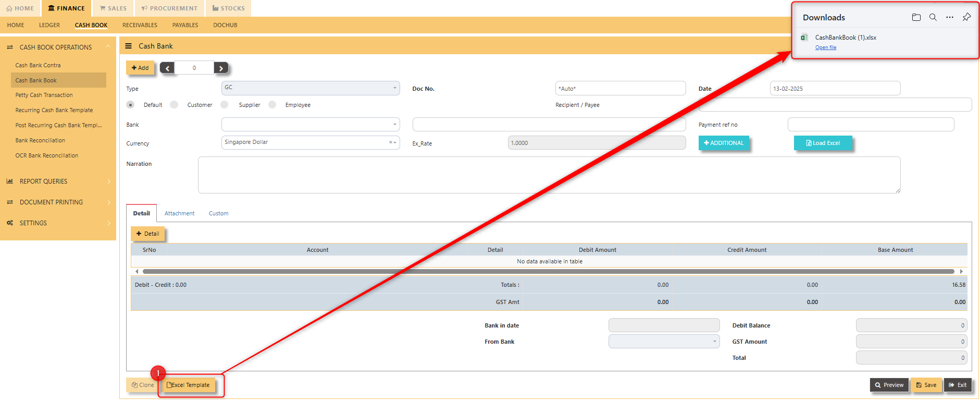Open the From Bank dropdown
This screenshot has height=400, width=980.
tap(664, 342)
